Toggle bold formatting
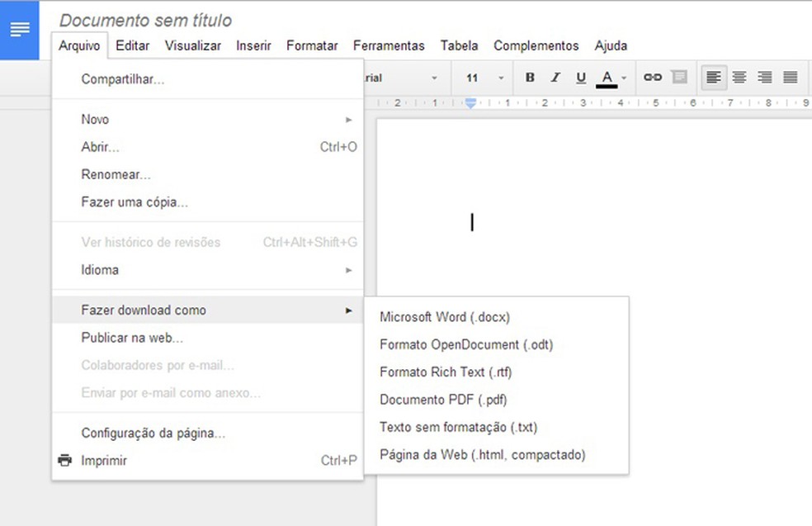812x526 pixels. (x=529, y=77)
